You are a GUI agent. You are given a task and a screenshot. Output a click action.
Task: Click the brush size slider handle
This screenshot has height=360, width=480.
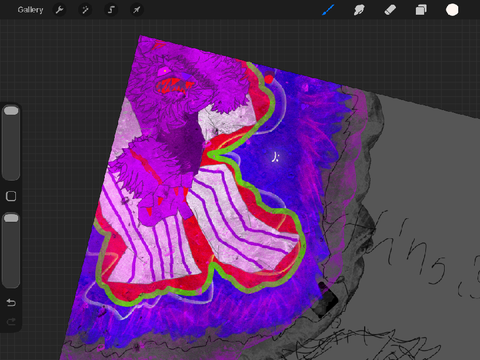(11, 111)
